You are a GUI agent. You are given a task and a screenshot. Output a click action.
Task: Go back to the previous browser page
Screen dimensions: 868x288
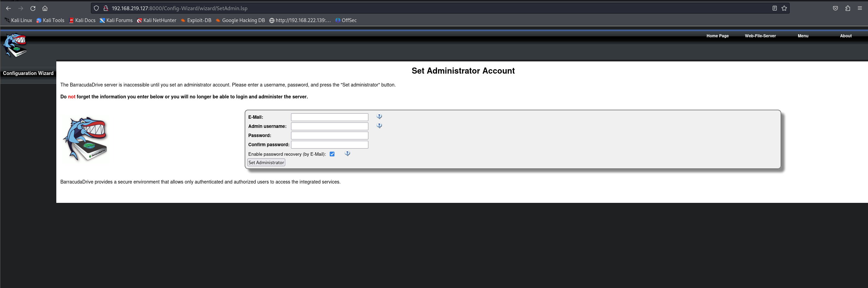[x=8, y=8]
